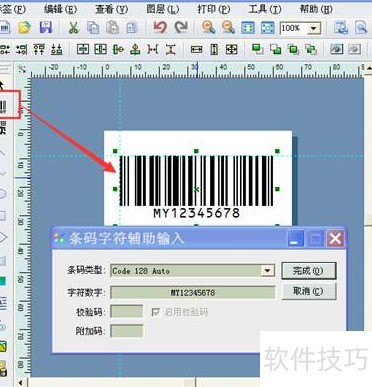Open the 打印(P) menu

(214, 9)
